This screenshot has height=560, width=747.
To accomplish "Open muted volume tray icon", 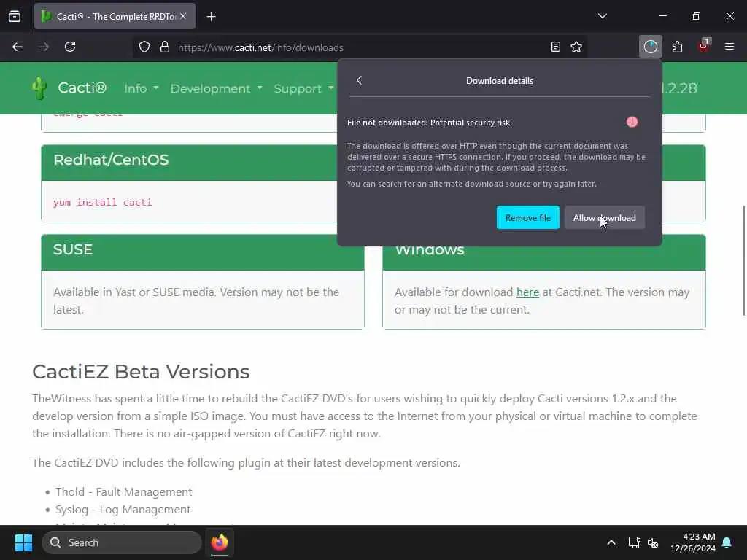I will (x=653, y=542).
